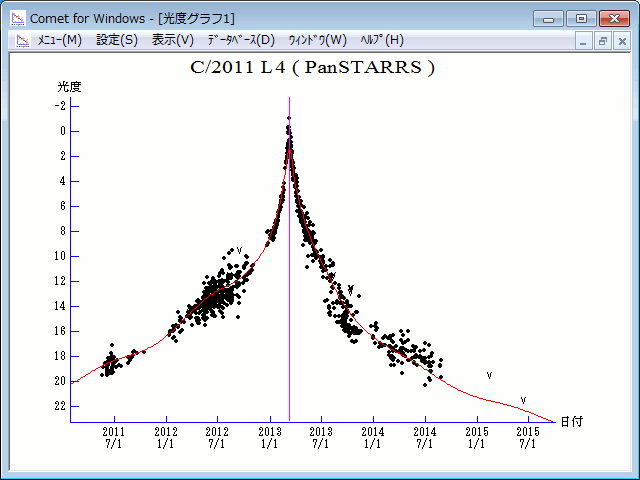Open the 表示(V) view menu

[173, 40]
